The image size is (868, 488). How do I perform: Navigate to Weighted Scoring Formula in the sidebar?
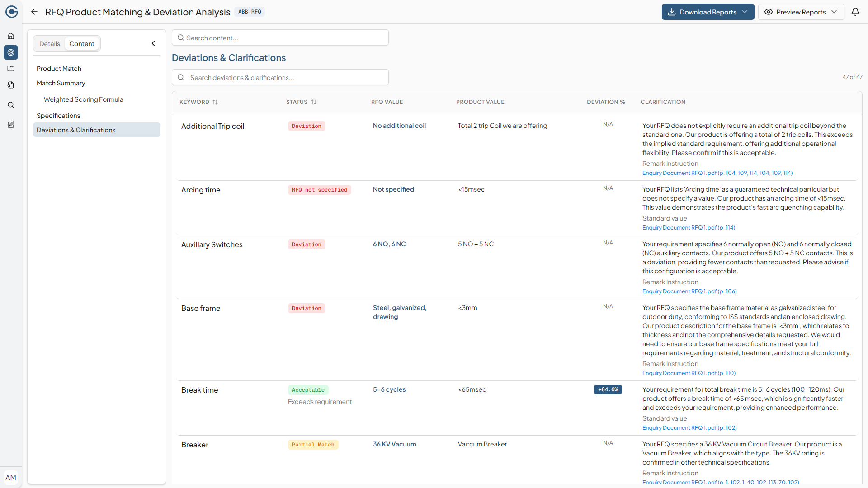[83, 99]
